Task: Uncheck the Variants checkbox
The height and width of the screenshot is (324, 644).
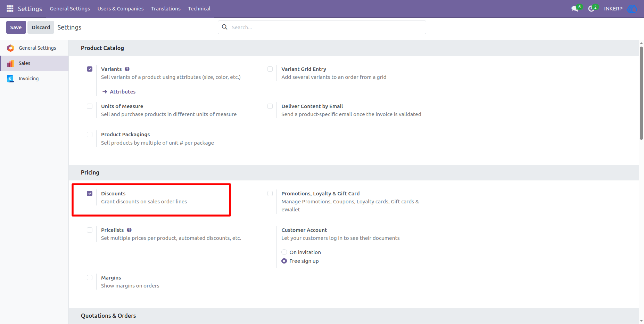Action: click(x=90, y=69)
